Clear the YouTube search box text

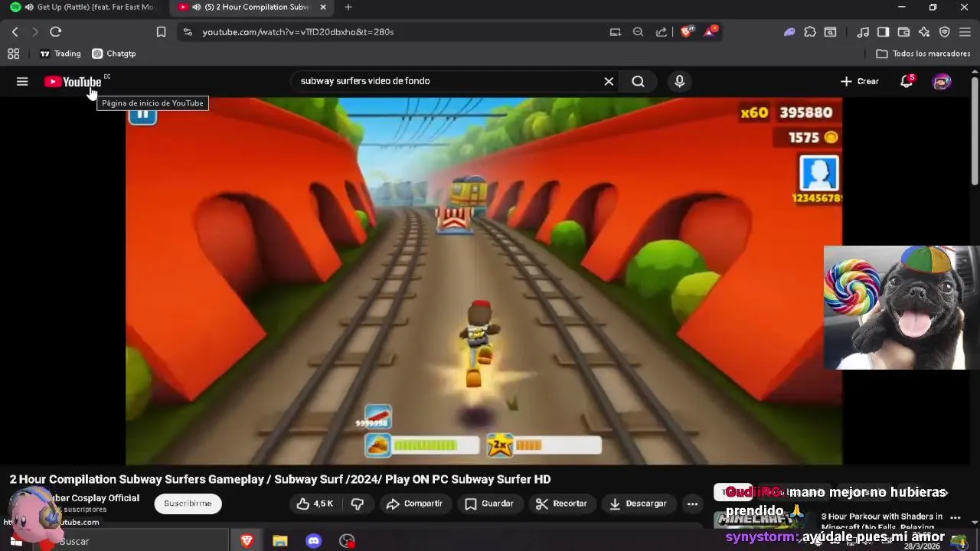[x=609, y=81]
